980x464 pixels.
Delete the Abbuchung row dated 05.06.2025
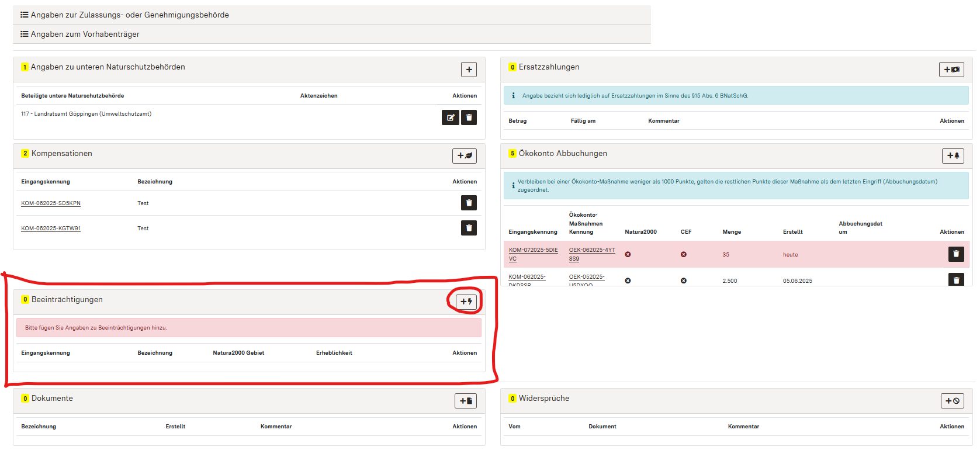tap(956, 280)
